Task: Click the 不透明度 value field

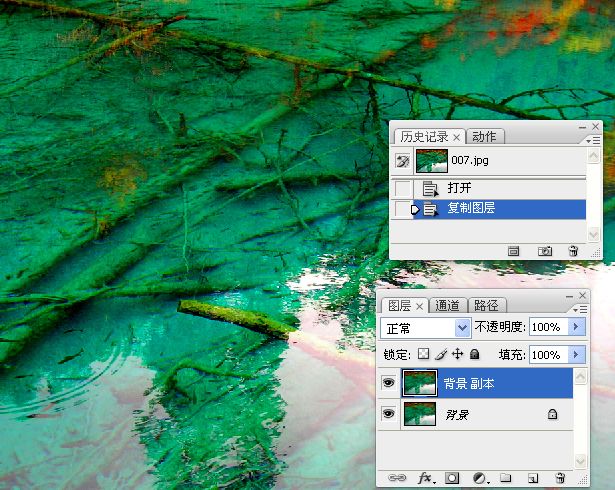Action: coord(548,327)
